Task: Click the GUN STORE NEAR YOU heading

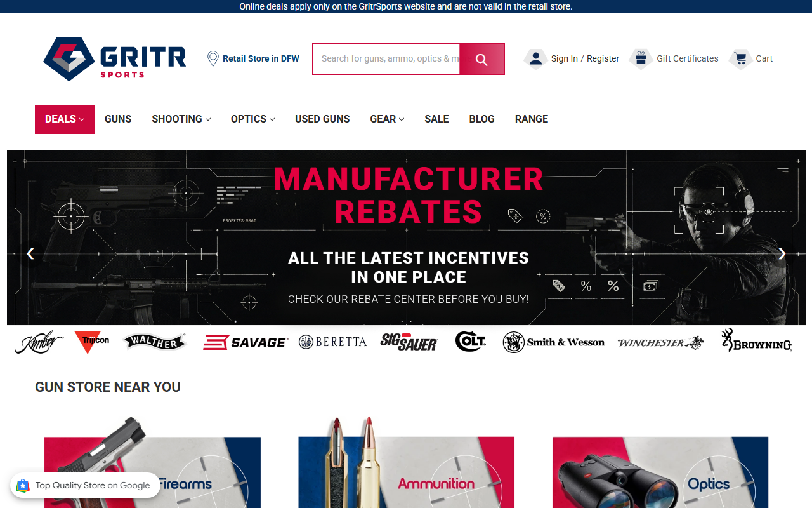Action: point(108,387)
